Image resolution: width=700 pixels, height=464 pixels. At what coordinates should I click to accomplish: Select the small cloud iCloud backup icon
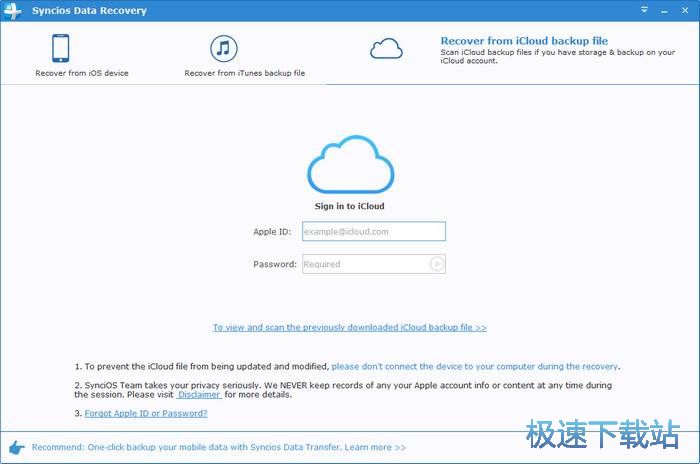coord(386,49)
